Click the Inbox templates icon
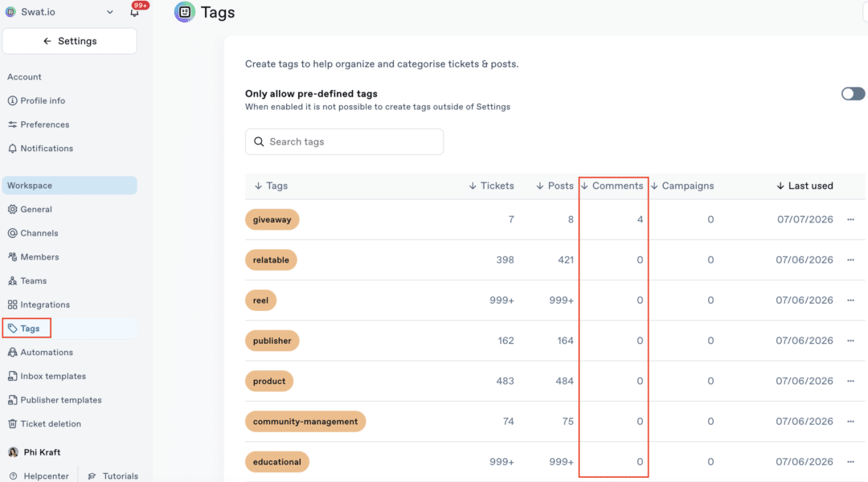The image size is (868, 482). [12, 376]
